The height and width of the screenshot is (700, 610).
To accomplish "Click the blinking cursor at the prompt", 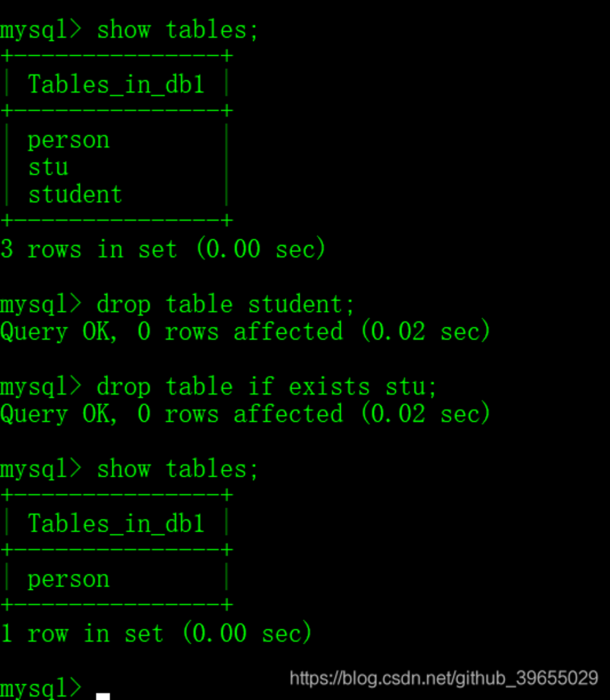I will pos(103,696).
